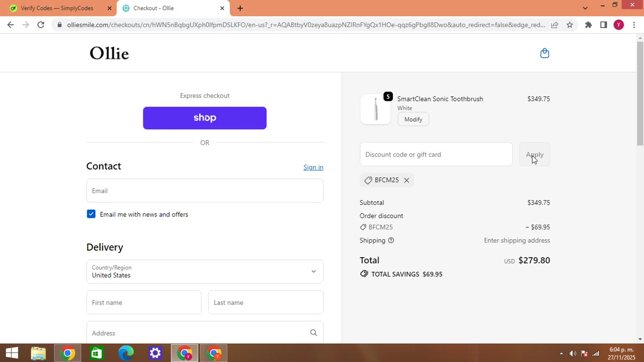
Task: Open a new browser tab
Action: (240, 8)
